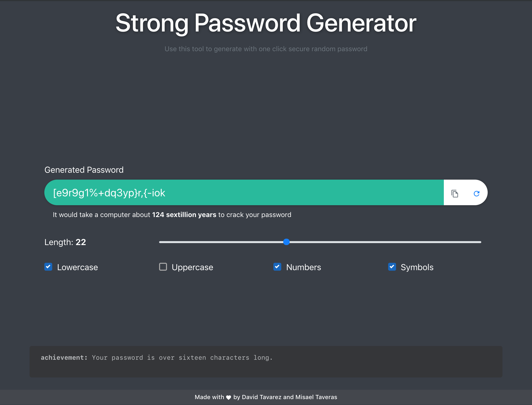The height and width of the screenshot is (405, 532).
Task: Click the slider track left of handle
Action: 222,242
